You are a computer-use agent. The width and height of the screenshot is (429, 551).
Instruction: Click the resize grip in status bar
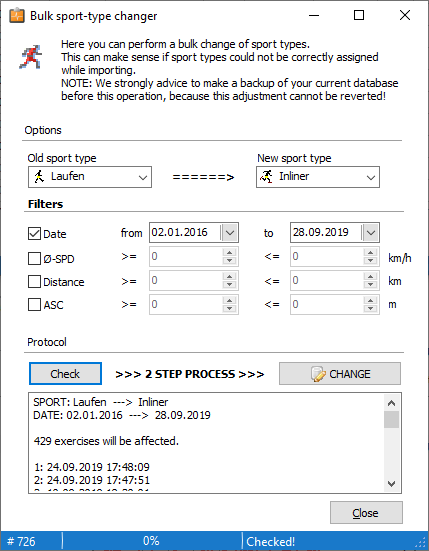click(x=420, y=542)
